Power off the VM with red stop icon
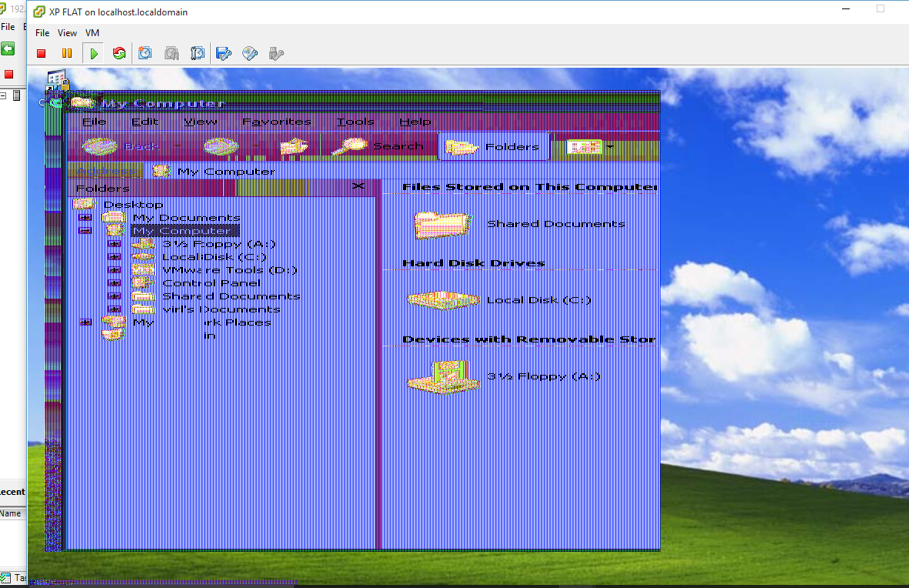 point(41,54)
